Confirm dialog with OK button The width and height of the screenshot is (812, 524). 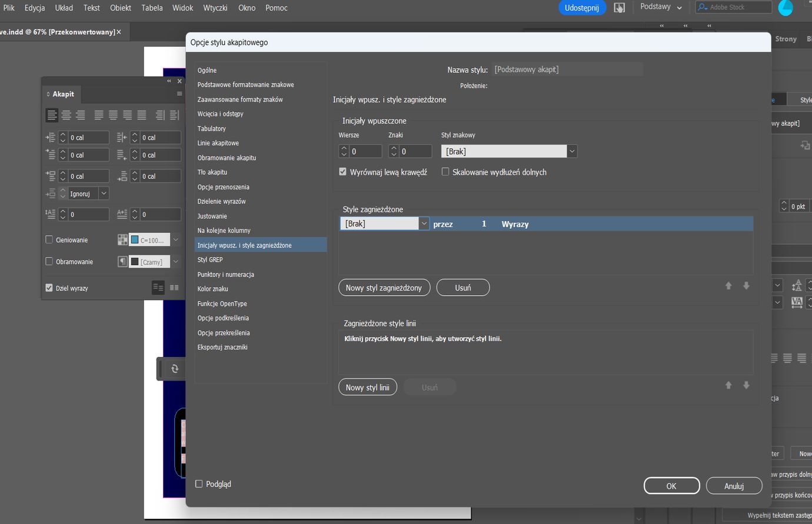click(x=671, y=486)
